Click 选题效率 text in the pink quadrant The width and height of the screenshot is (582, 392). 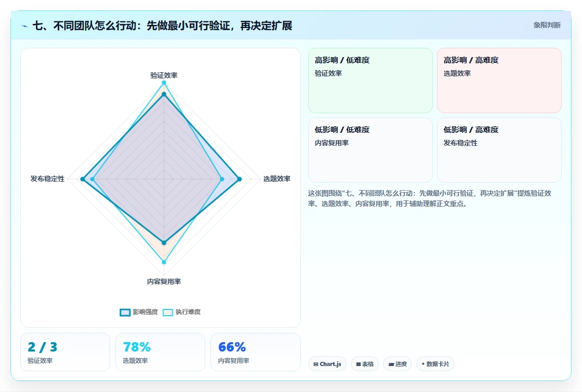[x=457, y=73]
